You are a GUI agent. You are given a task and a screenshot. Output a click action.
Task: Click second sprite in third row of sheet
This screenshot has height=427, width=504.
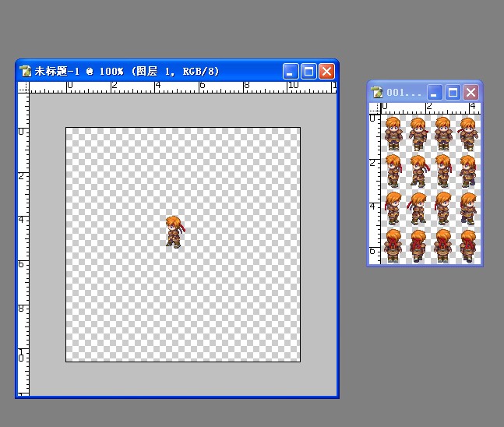[x=417, y=208]
